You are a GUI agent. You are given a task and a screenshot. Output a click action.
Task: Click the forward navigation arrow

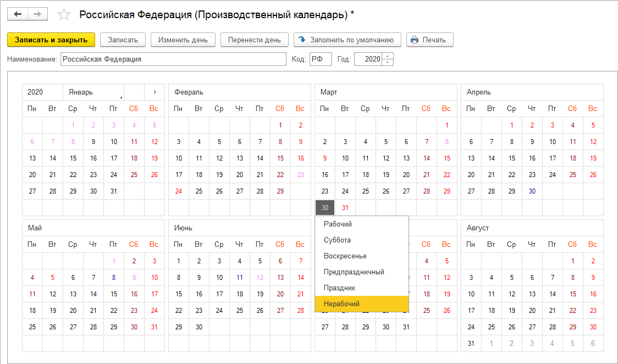(37, 14)
